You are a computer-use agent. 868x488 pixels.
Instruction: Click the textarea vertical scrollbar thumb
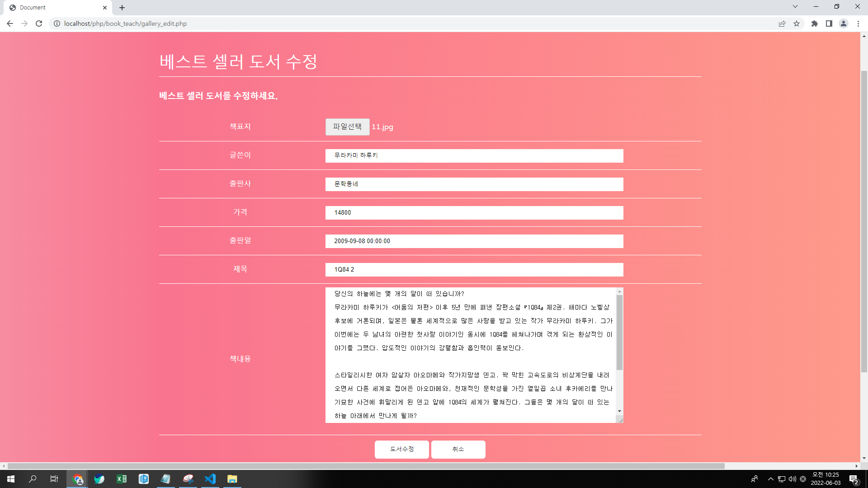(x=619, y=332)
